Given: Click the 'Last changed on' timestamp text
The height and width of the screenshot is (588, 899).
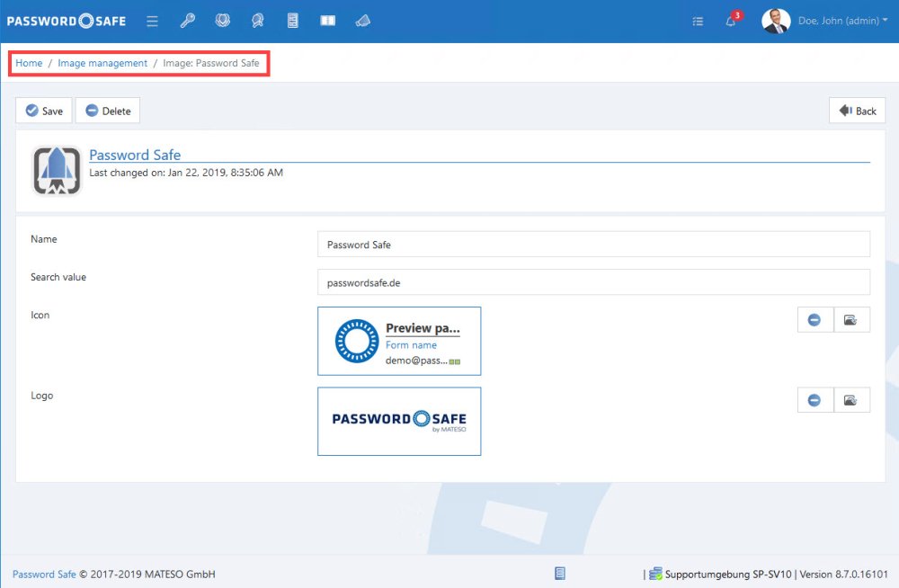Looking at the screenshot, I should point(186,173).
